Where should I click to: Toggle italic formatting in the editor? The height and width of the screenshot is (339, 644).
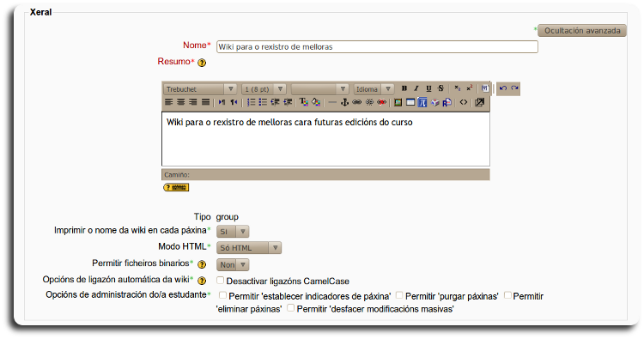click(416, 88)
